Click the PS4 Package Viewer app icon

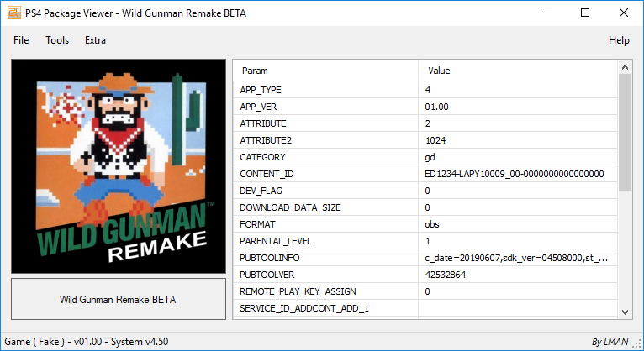click(x=14, y=13)
